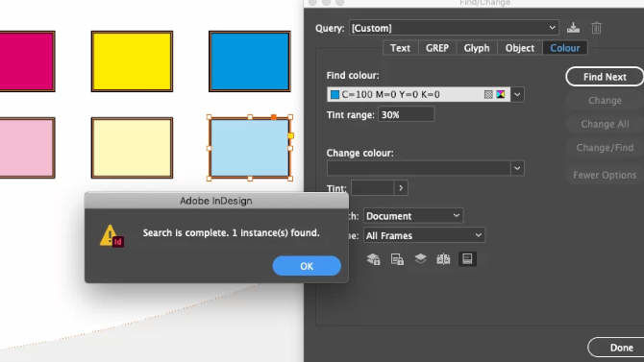The image size is (644, 362).
Task: Click the Change/Find button
Action: coord(605,148)
